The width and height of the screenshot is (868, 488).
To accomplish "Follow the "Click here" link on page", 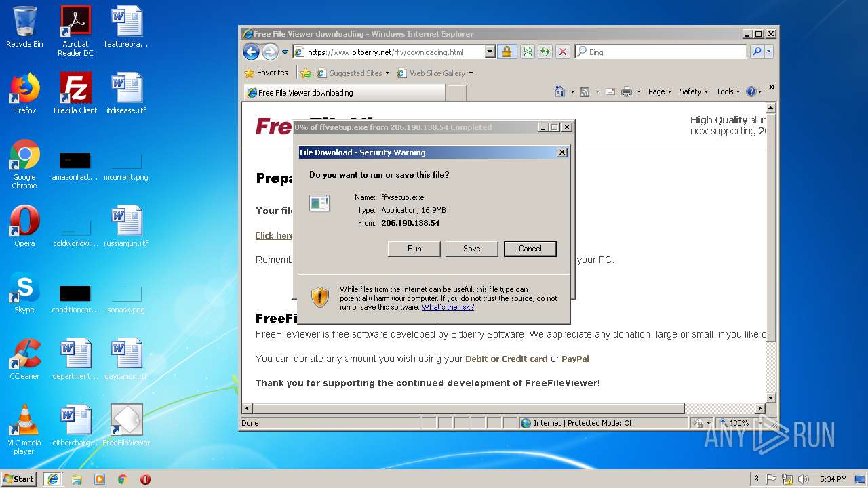I will click(274, 235).
